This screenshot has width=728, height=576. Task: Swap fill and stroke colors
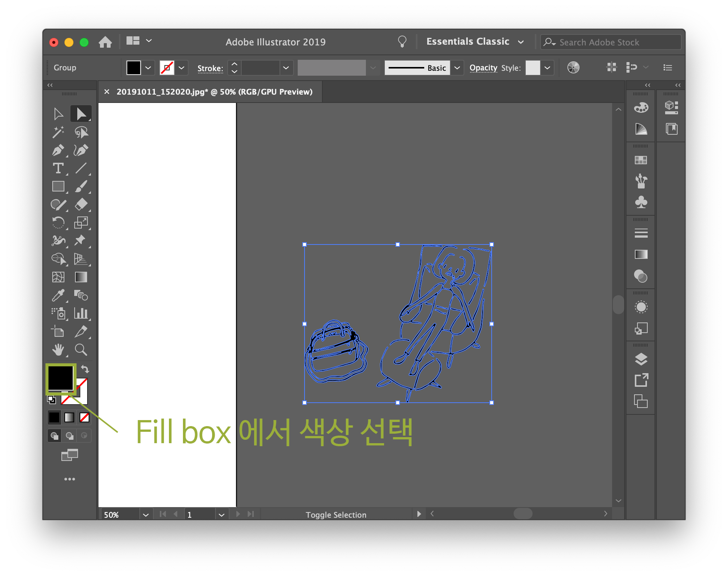tap(85, 369)
